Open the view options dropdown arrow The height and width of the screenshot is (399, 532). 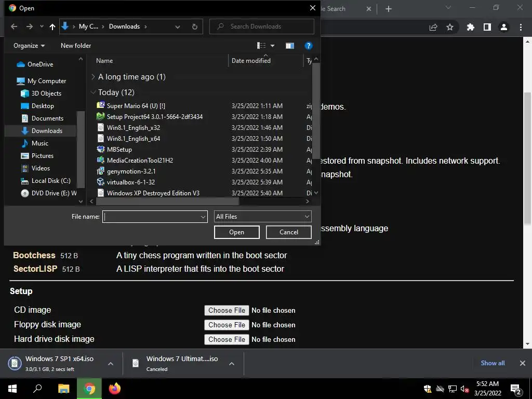pos(272,46)
